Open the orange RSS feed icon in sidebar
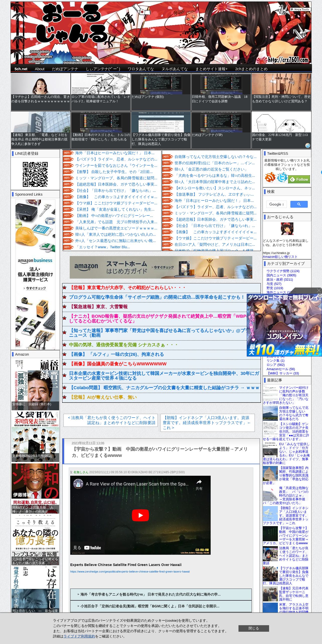The width and height of the screenshot is (322, 644). [270, 178]
